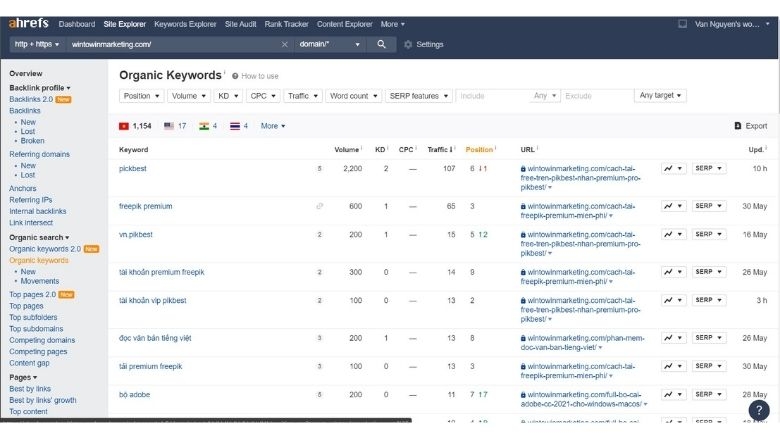Open the SERP features dropdown

418,96
